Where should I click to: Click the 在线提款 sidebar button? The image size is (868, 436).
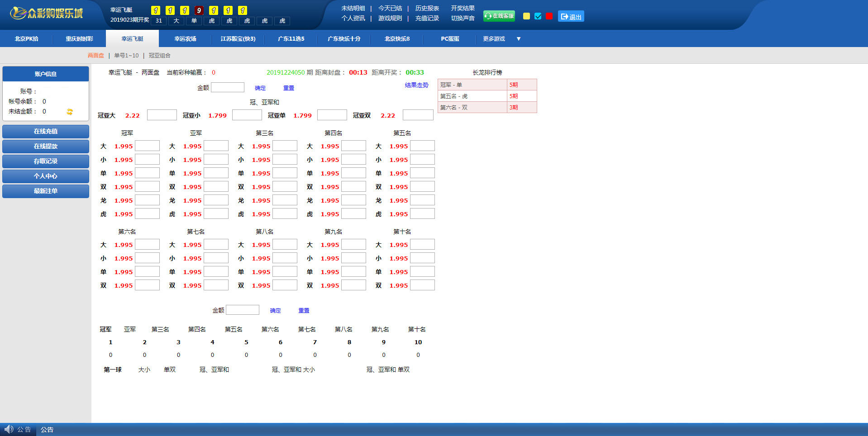coord(46,147)
